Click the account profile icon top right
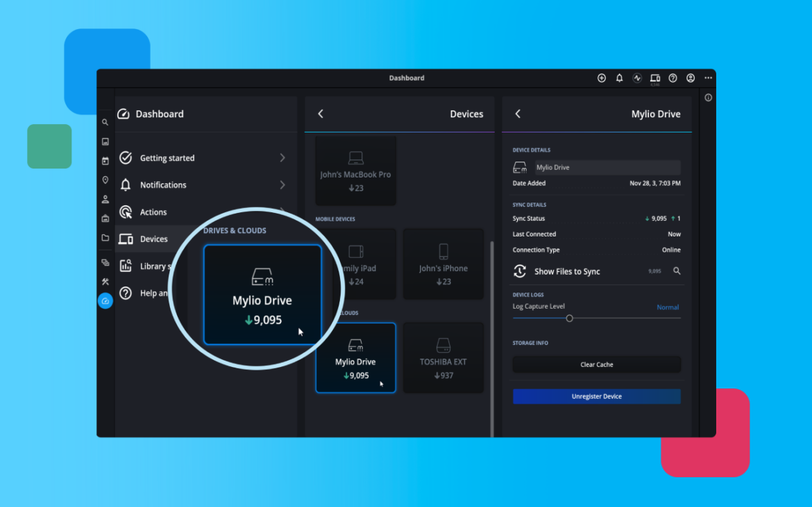Screen dimensions: 812x507 coord(691,78)
